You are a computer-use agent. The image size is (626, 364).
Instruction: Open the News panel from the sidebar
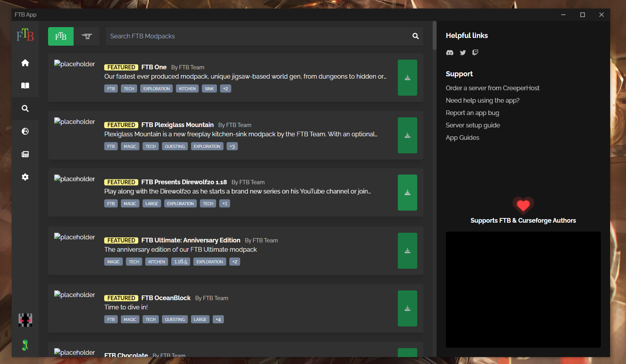[25, 154]
